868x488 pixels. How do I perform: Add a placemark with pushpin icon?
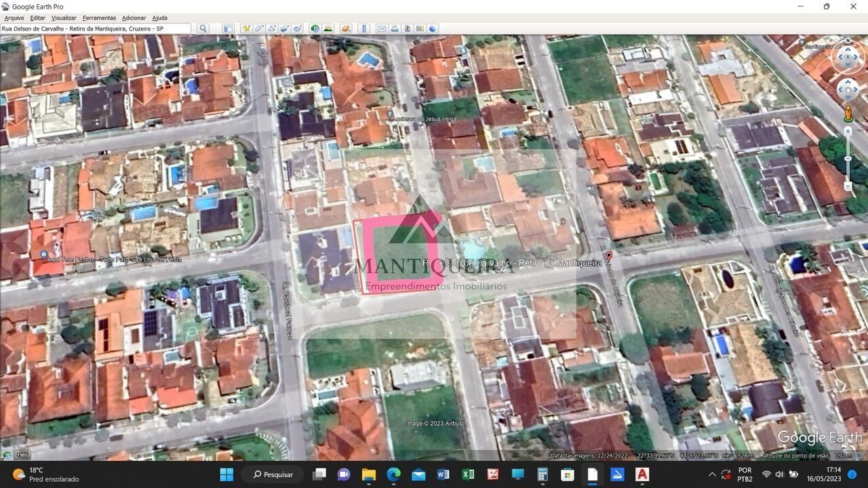246,28
